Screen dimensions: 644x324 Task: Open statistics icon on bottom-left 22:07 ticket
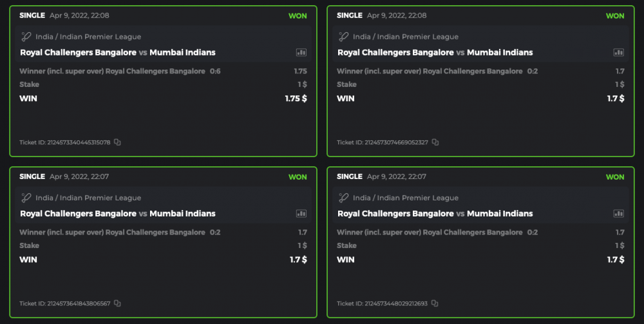(x=301, y=213)
